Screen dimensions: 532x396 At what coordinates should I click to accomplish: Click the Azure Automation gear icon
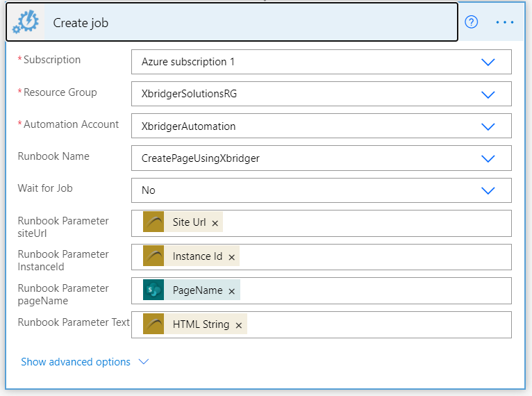pos(26,22)
